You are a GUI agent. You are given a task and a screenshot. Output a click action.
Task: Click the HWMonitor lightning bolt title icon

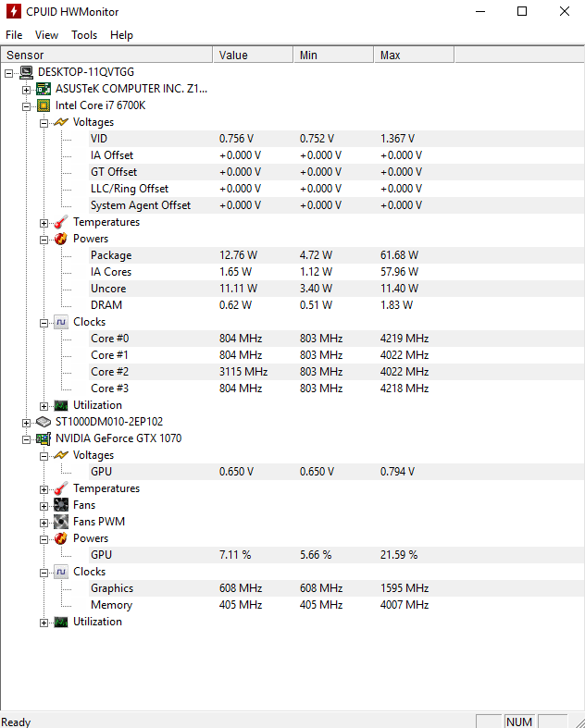[x=14, y=11]
